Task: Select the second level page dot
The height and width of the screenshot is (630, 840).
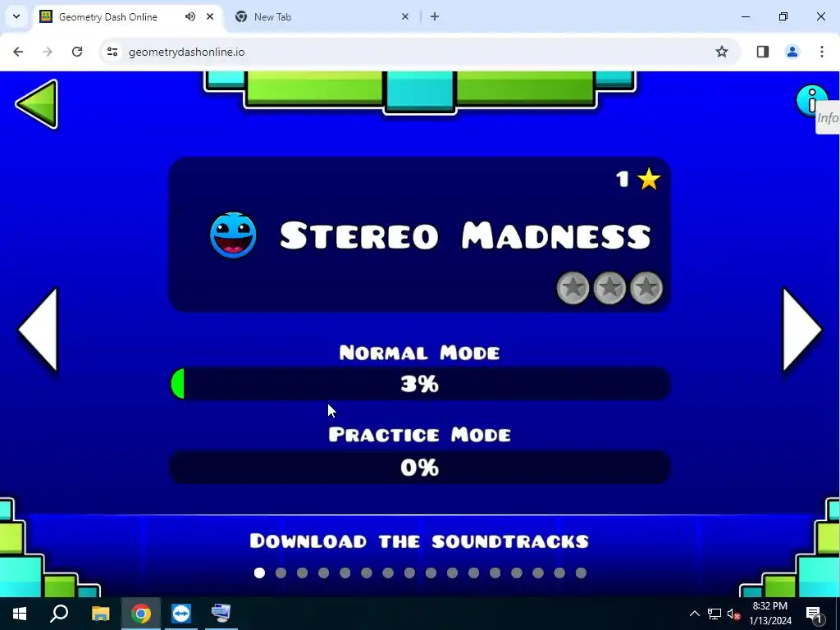Action: click(281, 573)
